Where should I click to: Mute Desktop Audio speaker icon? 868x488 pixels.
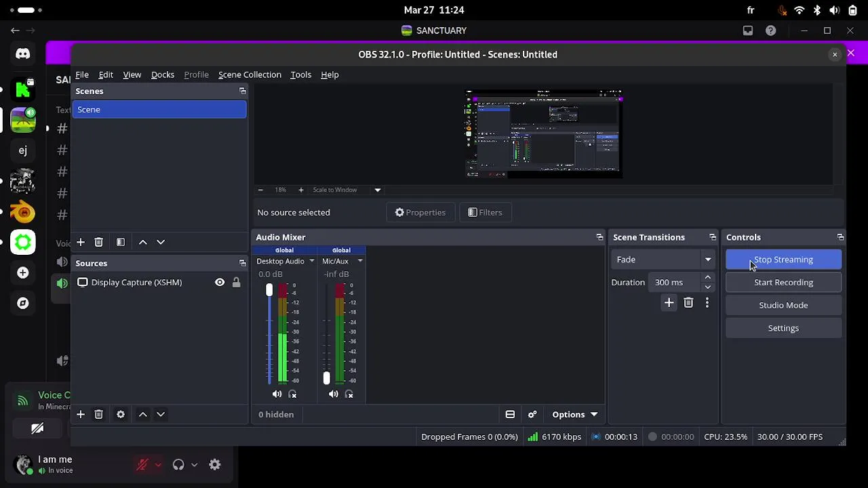click(277, 394)
